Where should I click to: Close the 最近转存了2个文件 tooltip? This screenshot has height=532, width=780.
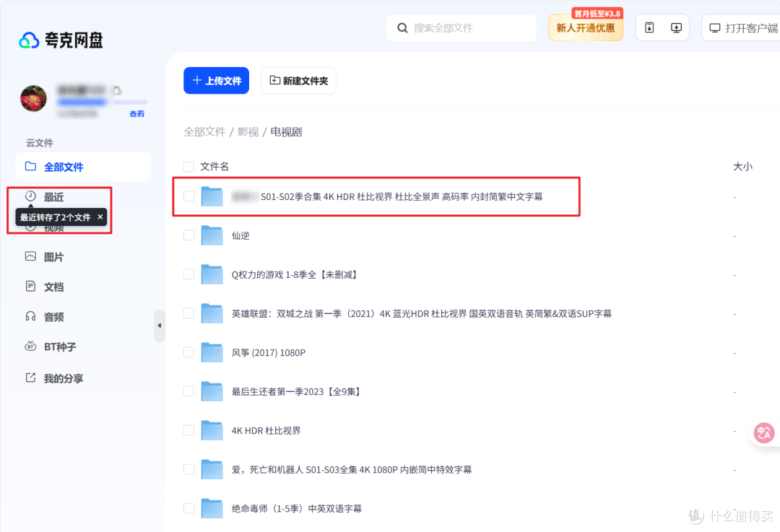tap(100, 217)
